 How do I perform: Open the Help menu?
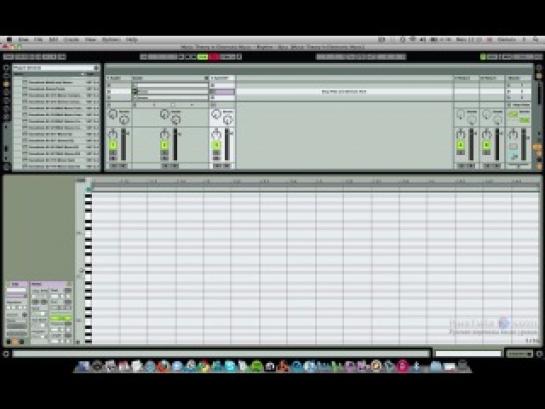tap(131, 40)
